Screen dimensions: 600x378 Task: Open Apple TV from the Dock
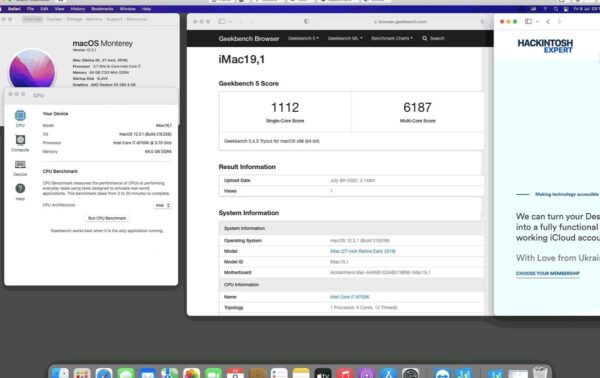tap(323, 373)
